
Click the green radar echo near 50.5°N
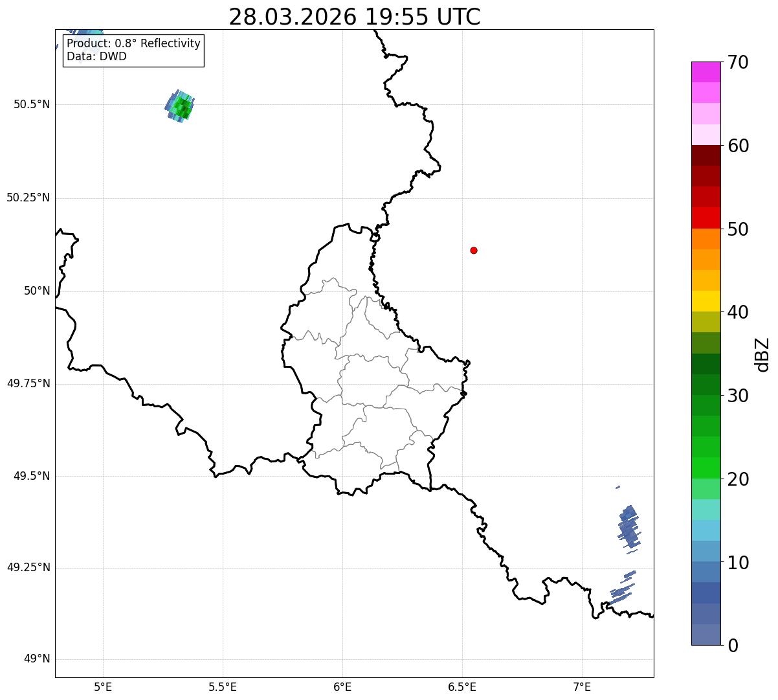[x=180, y=106]
